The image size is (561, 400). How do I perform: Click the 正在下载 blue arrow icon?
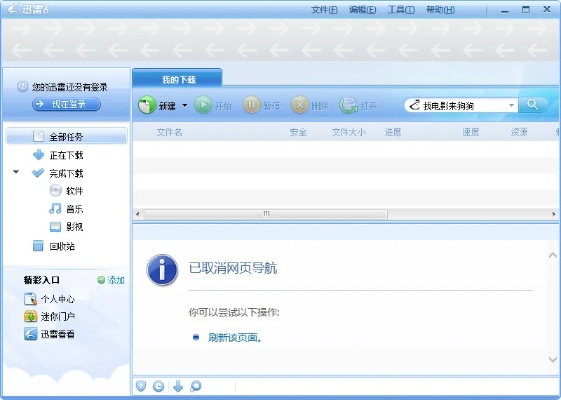point(38,155)
